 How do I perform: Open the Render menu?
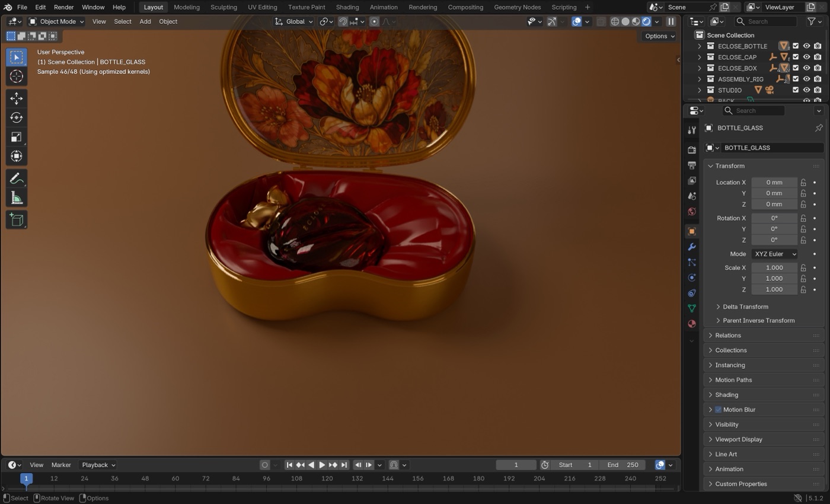click(x=63, y=7)
